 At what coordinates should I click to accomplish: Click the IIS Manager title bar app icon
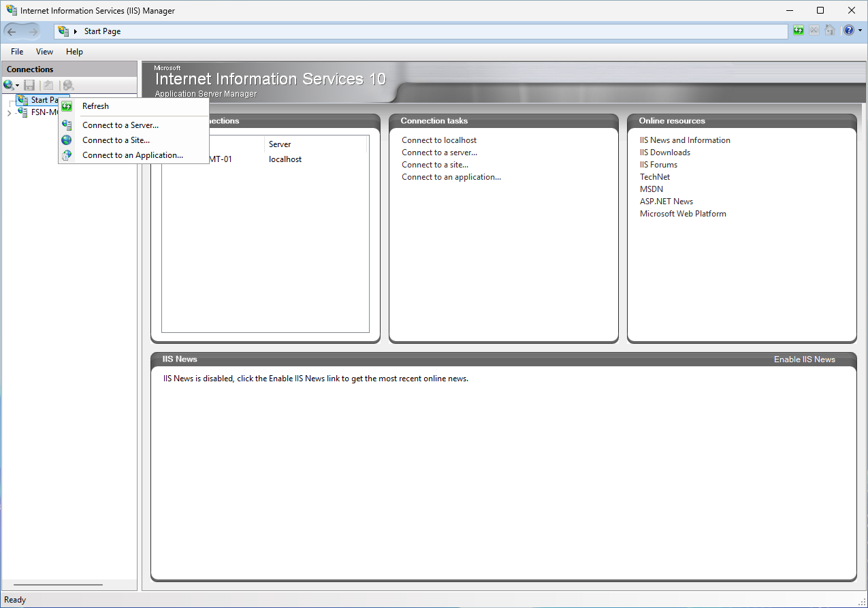[12, 10]
